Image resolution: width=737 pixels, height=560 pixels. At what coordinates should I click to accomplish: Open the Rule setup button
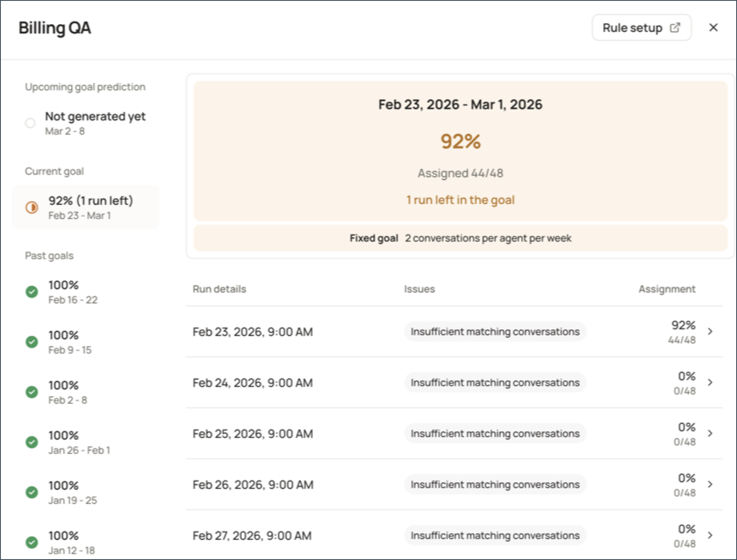click(641, 28)
